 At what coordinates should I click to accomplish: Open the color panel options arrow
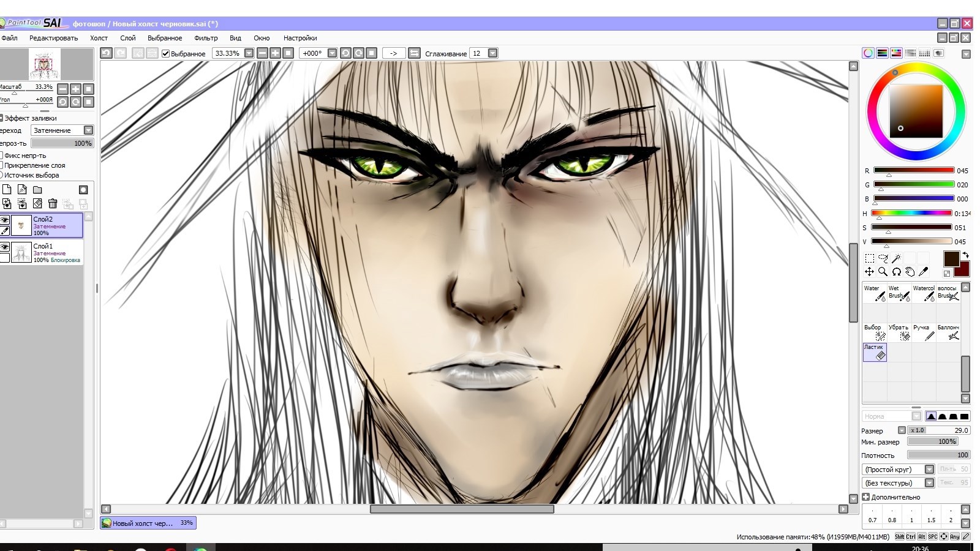tap(966, 54)
